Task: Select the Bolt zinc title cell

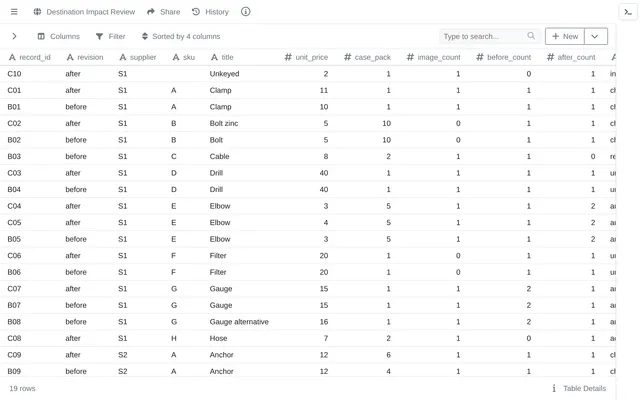Action: pos(239,123)
